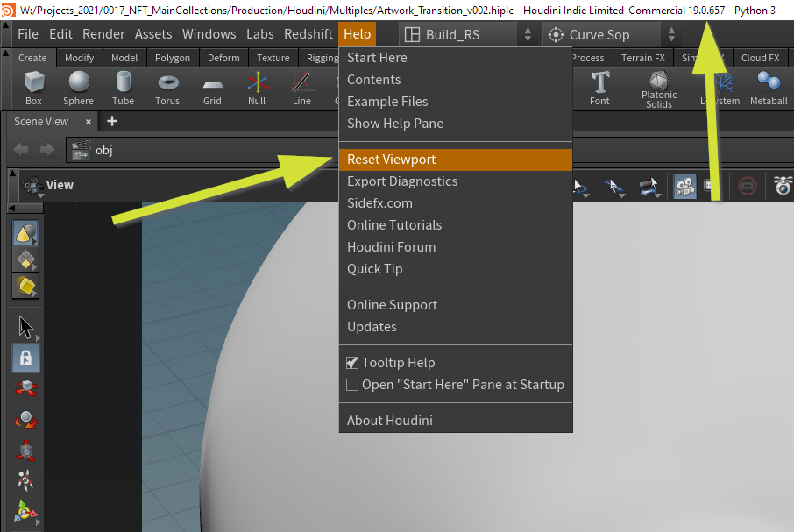Select the Move tool icon
This screenshot has width=794, height=532.
coord(25,388)
